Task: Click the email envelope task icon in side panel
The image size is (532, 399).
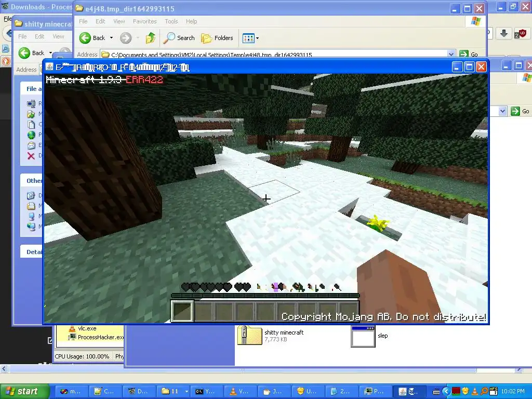Action: 31,145
